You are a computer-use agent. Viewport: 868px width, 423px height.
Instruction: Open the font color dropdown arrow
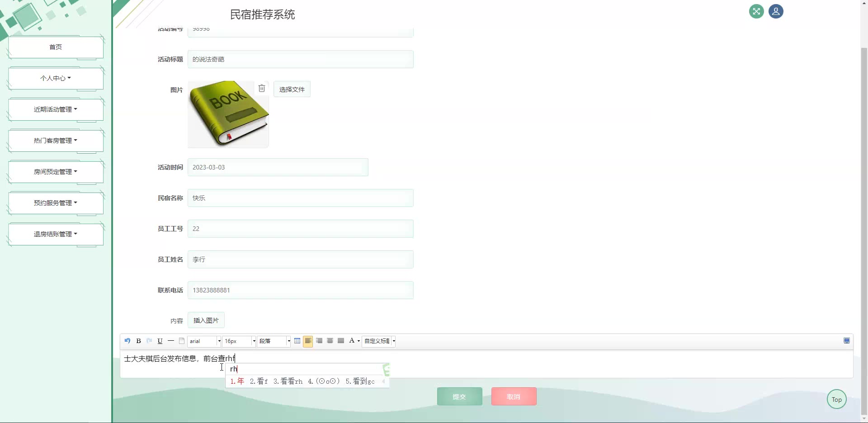click(x=359, y=341)
